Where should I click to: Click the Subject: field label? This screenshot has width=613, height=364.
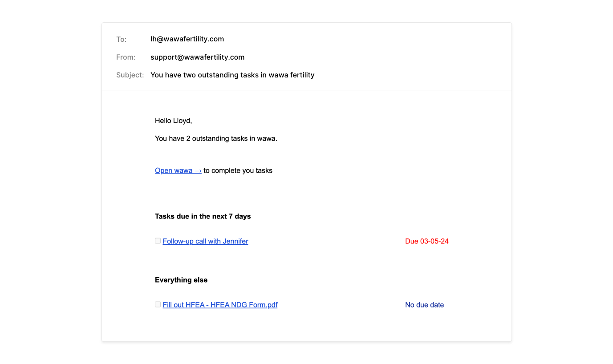(x=130, y=75)
